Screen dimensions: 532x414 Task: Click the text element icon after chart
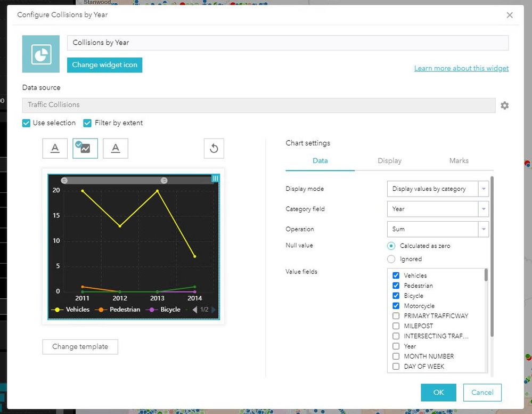click(x=116, y=148)
